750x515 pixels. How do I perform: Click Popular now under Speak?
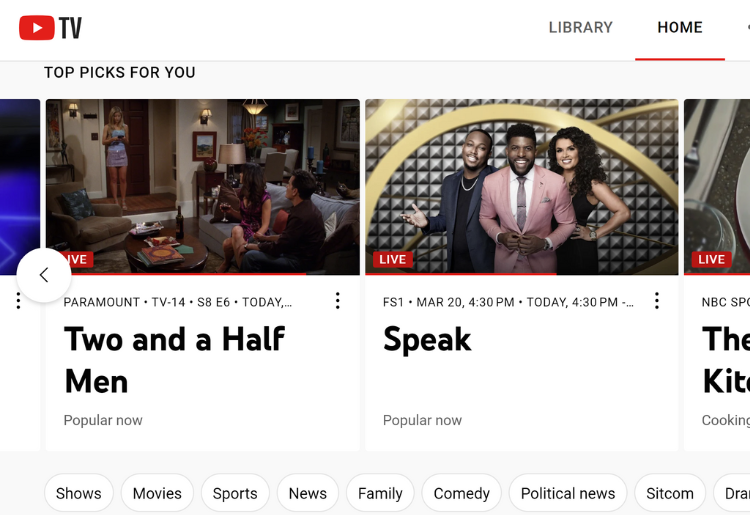tap(422, 420)
